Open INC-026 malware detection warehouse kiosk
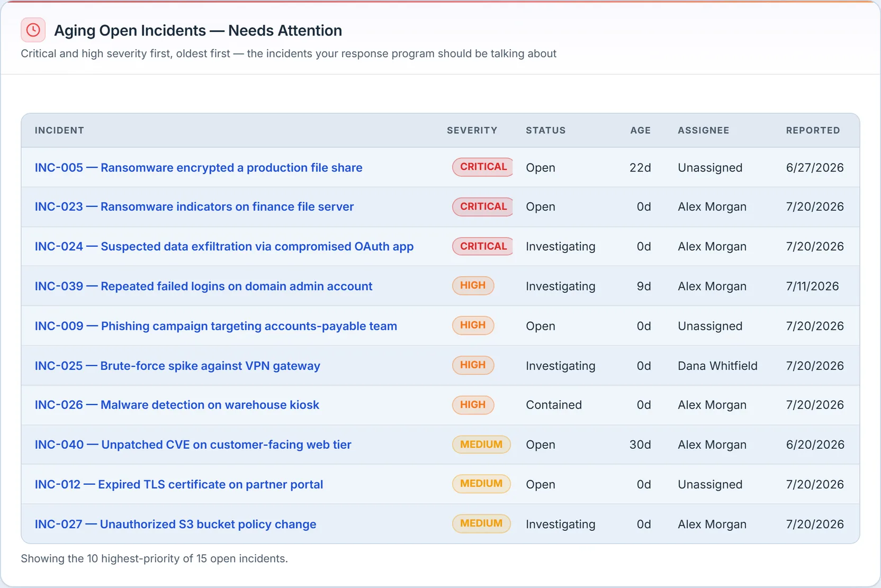The width and height of the screenshot is (881, 588). (177, 405)
